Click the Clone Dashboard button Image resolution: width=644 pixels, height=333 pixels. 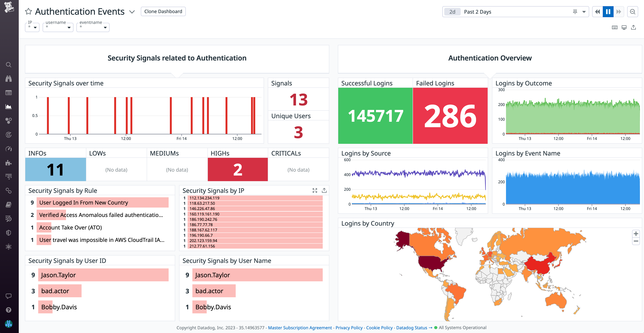163,11
